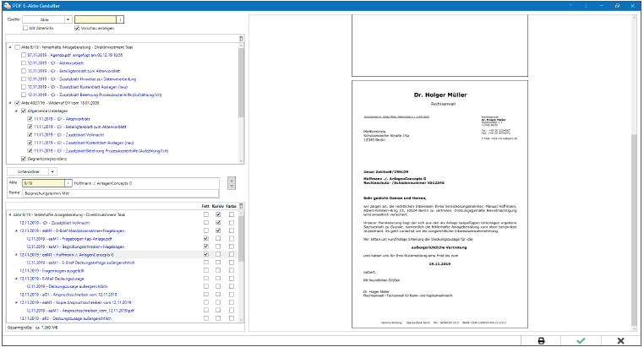This screenshot has height=347, width=644.
Task: Check Fett for Fragebogen ausgefüllt row
Action: pyautogui.click(x=206, y=270)
